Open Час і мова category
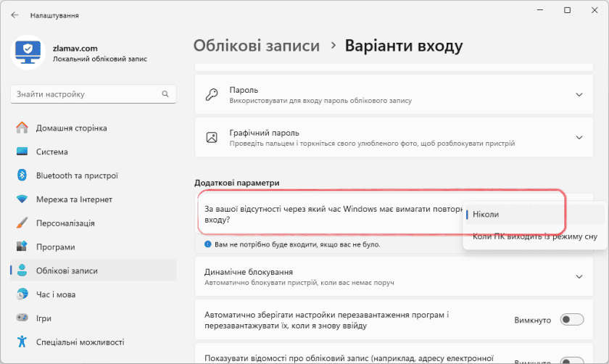 (x=94, y=294)
